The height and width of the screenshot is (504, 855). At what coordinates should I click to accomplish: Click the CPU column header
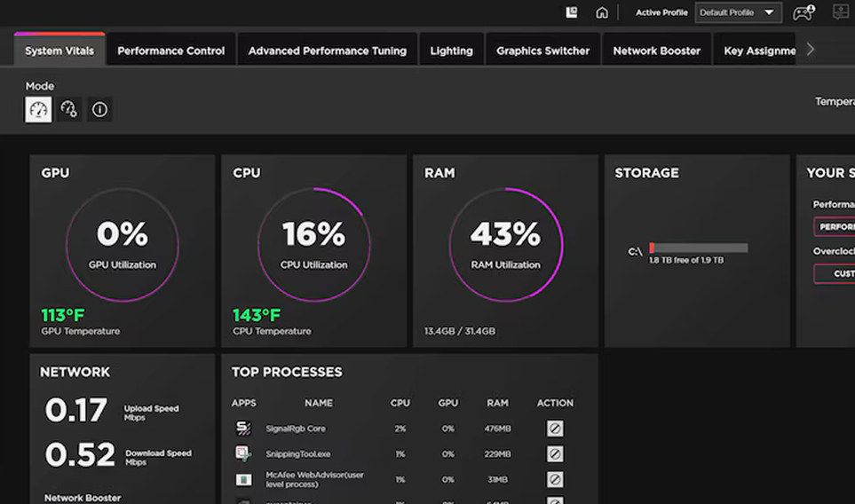click(x=400, y=403)
